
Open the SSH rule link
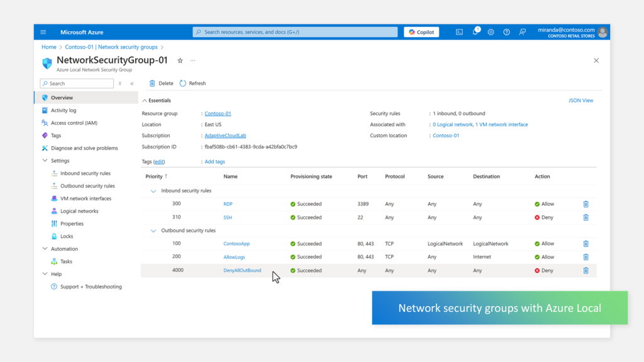228,217
